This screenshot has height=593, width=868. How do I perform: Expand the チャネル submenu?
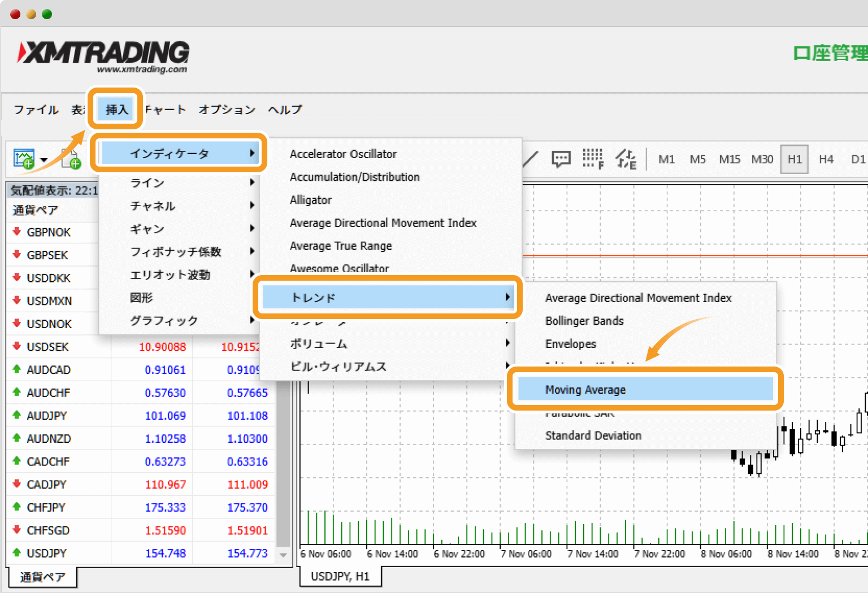coord(179,206)
